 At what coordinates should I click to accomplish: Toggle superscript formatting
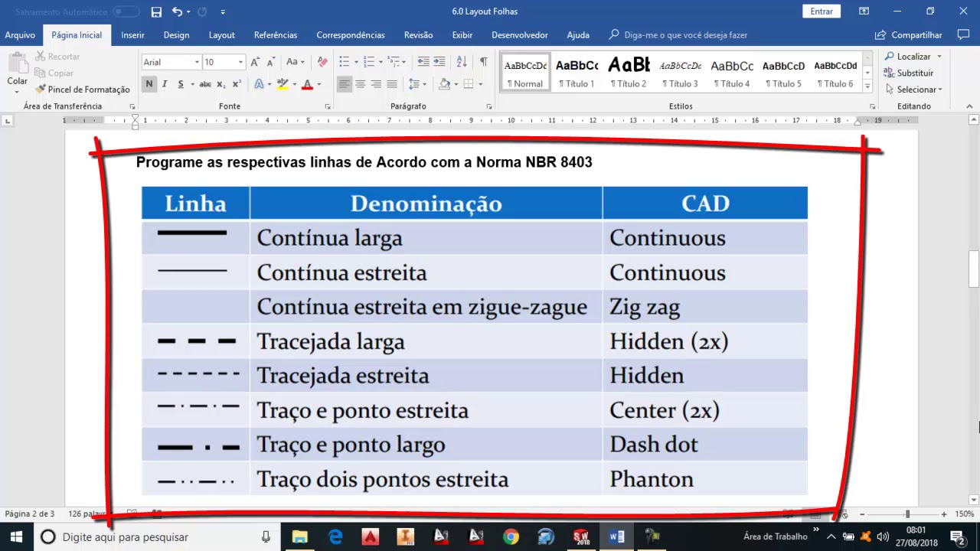[x=237, y=84]
